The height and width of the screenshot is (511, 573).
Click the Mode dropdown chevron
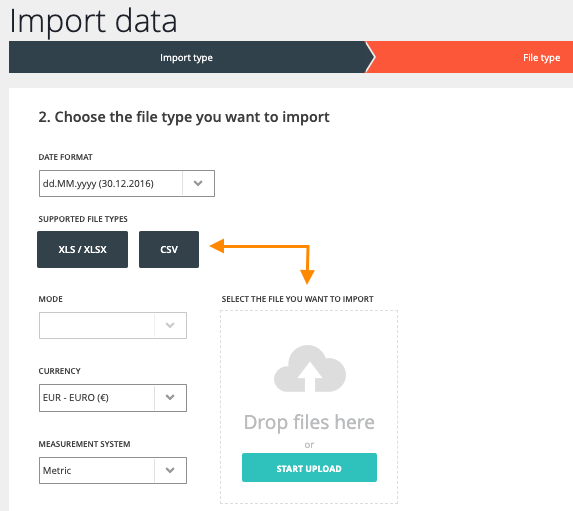coord(170,325)
